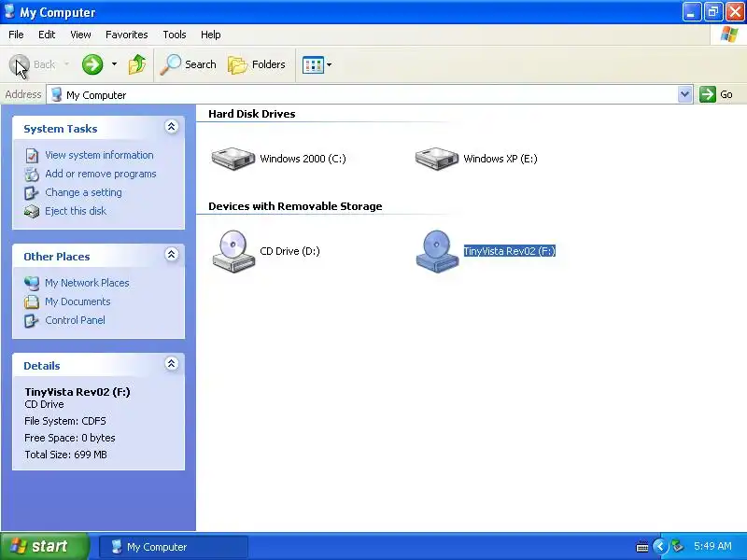The width and height of the screenshot is (747, 560).
Task: Click the highlighted TinyVista Rev02 (F:) label
Action: tap(510, 251)
